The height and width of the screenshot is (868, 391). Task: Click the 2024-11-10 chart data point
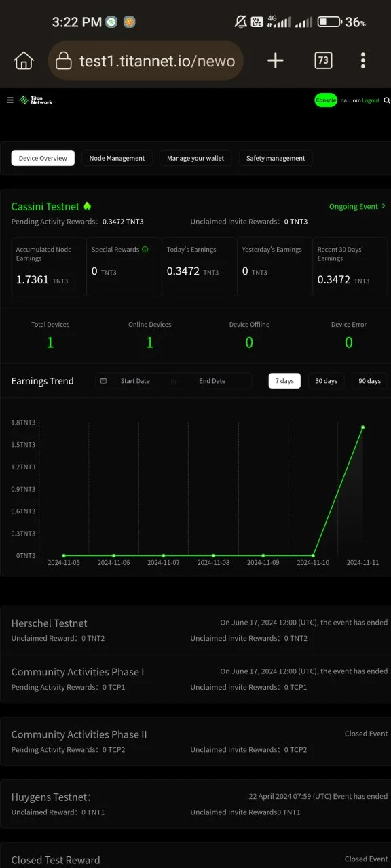pyautogui.click(x=313, y=555)
